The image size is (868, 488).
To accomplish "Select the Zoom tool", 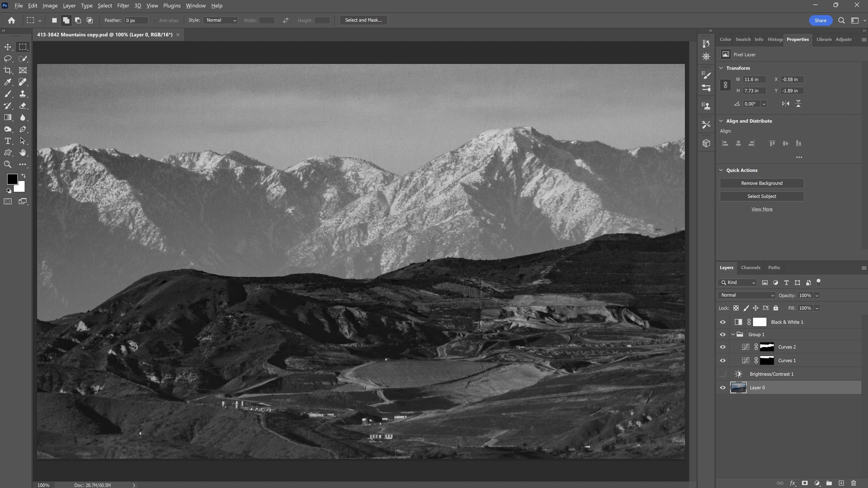I will 7,164.
